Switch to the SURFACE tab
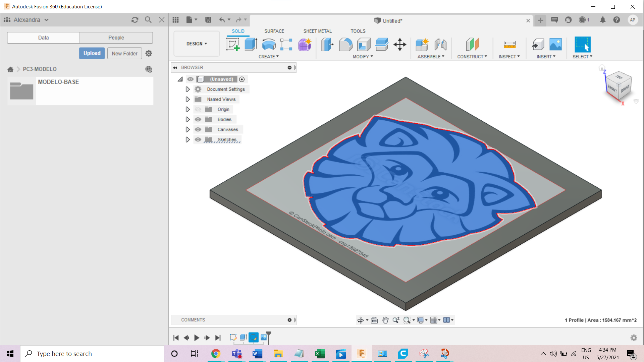 pos(274,31)
